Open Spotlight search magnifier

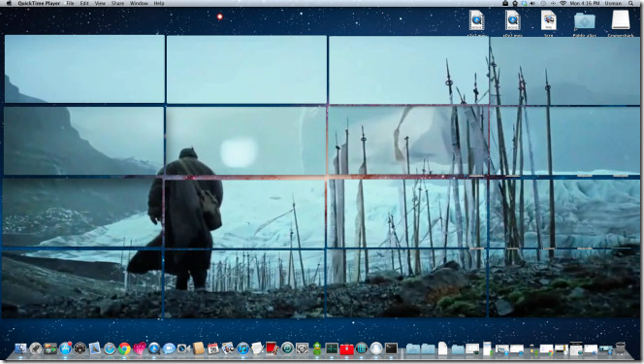pos(630,3)
